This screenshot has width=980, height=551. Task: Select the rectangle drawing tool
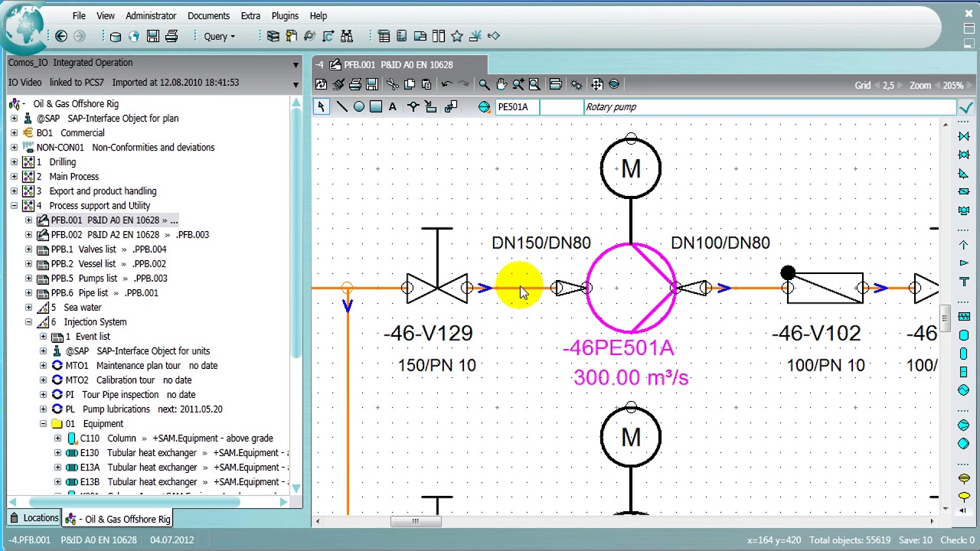coord(375,107)
